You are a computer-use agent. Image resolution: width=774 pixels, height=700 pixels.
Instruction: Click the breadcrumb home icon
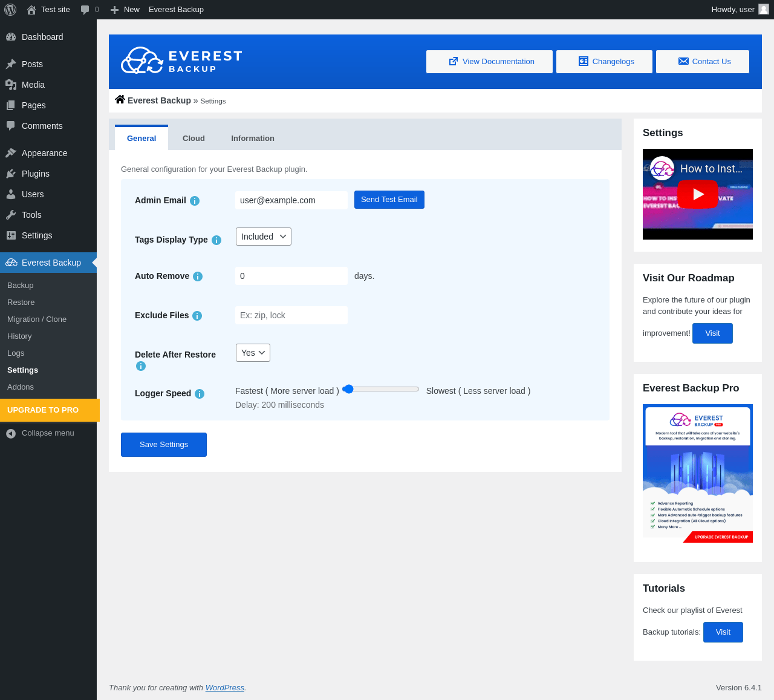[x=120, y=100]
